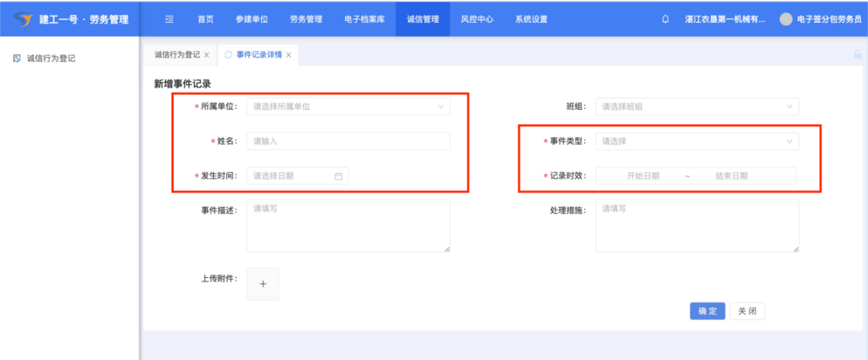
Task: Open the 事件类型 dropdown
Action: [697, 141]
